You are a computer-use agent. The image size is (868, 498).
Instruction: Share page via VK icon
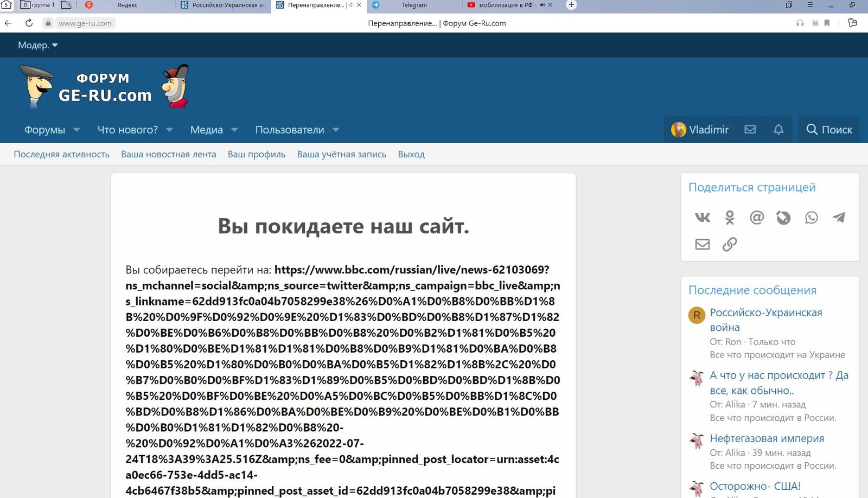click(702, 218)
